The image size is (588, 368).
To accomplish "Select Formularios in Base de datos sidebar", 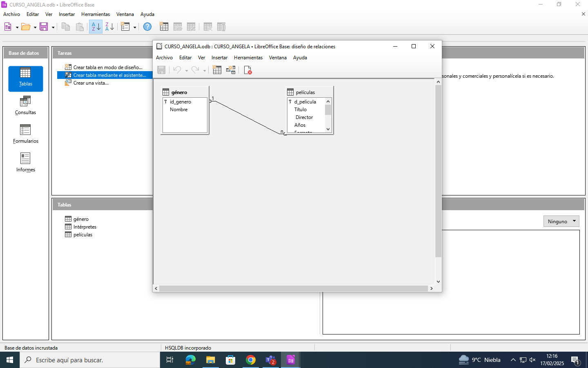I will (25, 134).
